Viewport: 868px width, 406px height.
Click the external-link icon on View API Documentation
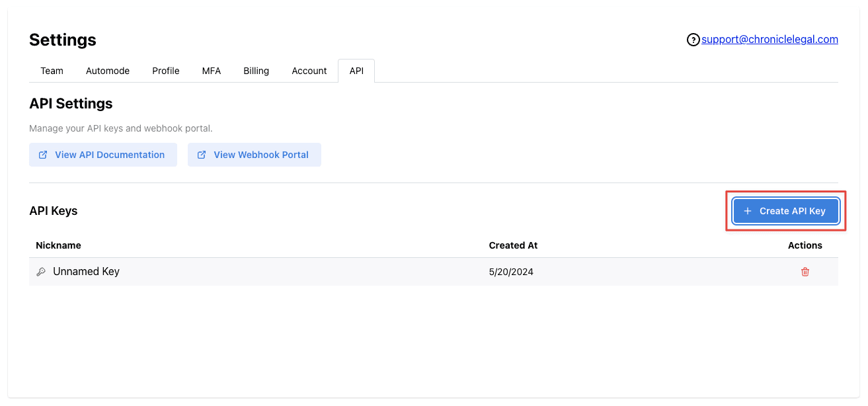click(42, 154)
